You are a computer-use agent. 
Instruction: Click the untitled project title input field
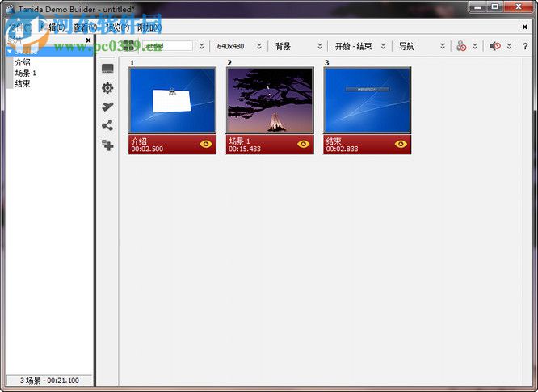click(167, 45)
